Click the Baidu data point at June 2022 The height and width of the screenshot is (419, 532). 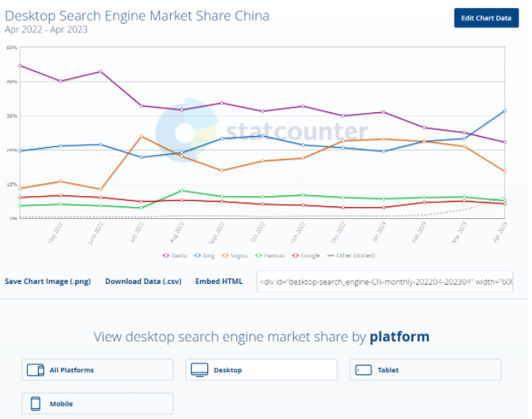tap(101, 72)
